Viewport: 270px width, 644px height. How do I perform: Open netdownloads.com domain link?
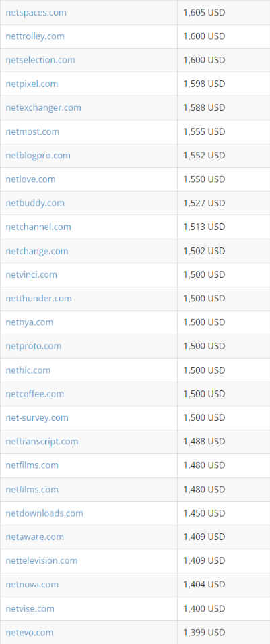44,513
